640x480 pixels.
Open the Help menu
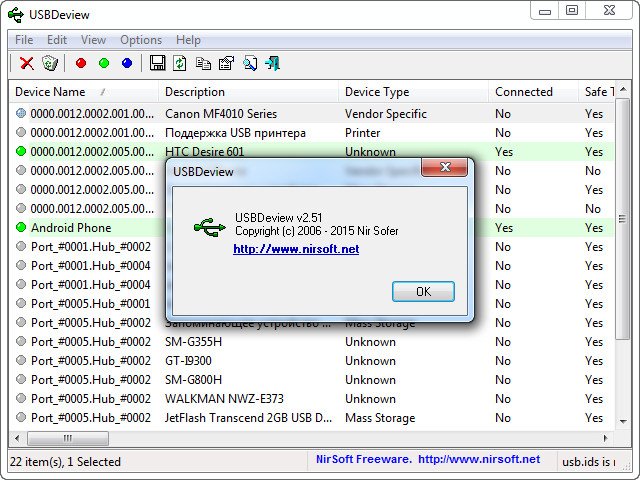point(188,40)
